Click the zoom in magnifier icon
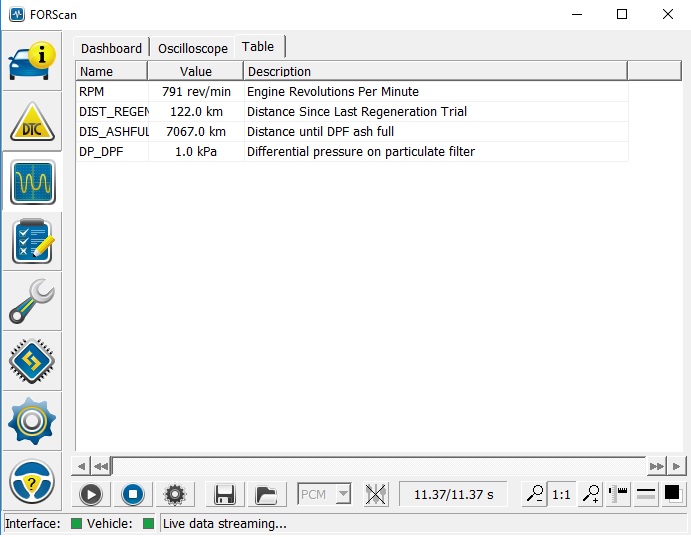This screenshot has height=537, width=691. 591,494
